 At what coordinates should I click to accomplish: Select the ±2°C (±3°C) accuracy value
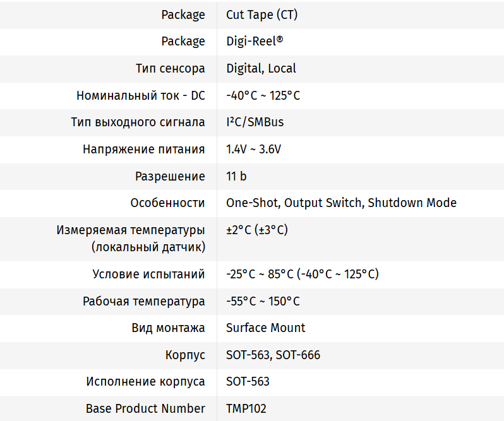tap(257, 230)
